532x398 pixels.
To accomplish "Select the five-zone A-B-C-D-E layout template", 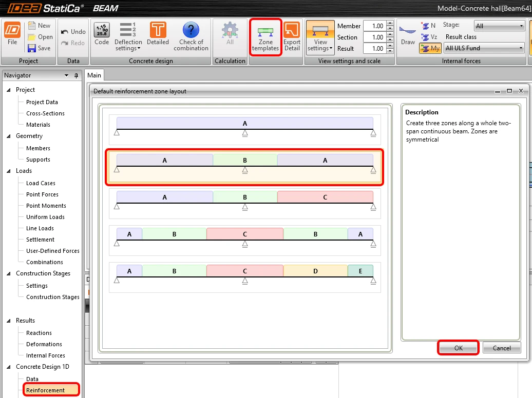I will click(244, 277).
